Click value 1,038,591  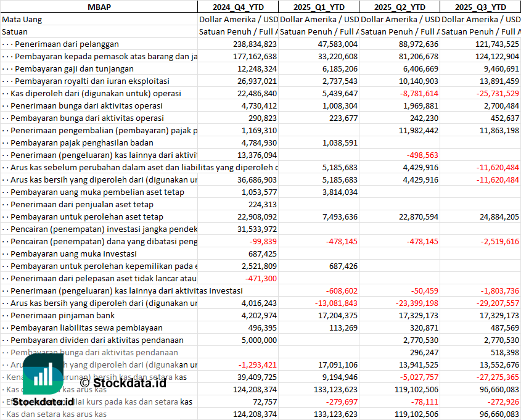[340, 142]
